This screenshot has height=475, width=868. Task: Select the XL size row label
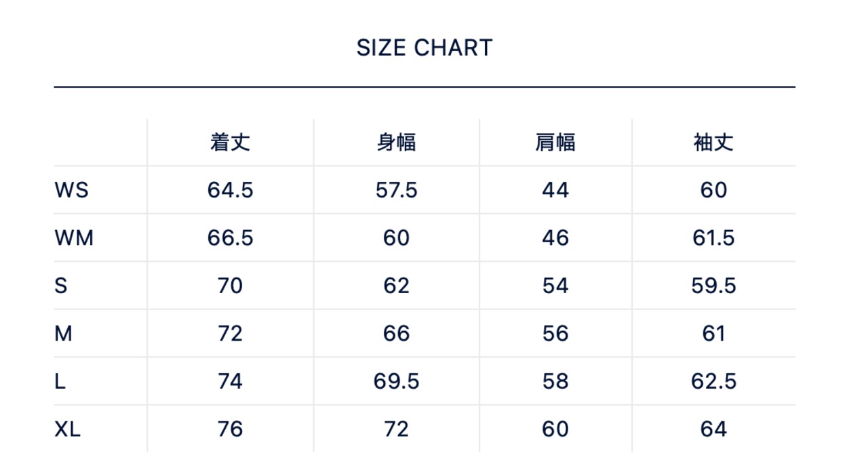tap(68, 430)
